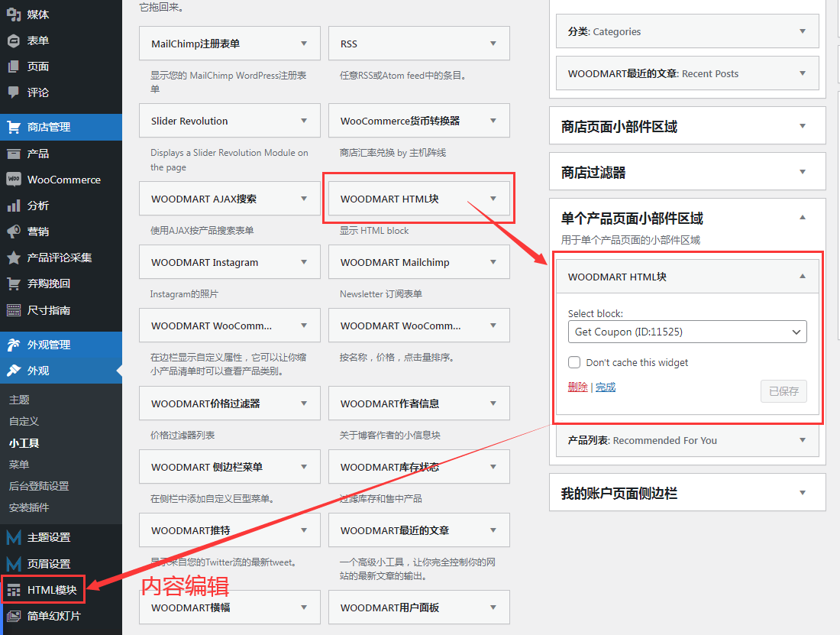Viewport: 840px width, 635px height.
Task: Click the HTML模块 grid icon
Action: point(14,590)
